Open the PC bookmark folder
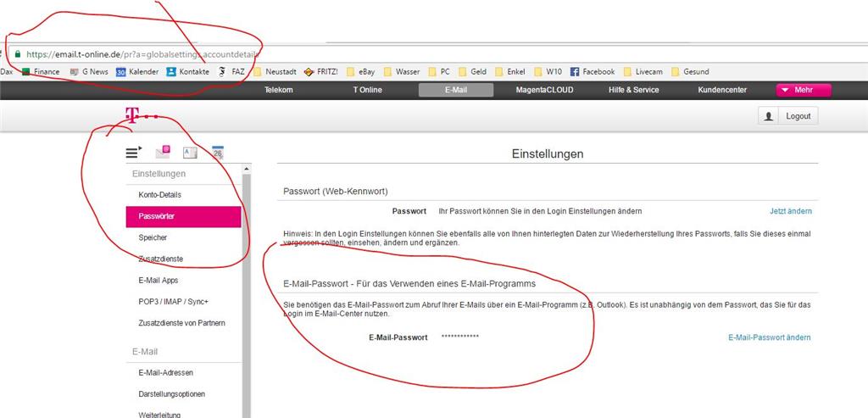 [x=440, y=71]
